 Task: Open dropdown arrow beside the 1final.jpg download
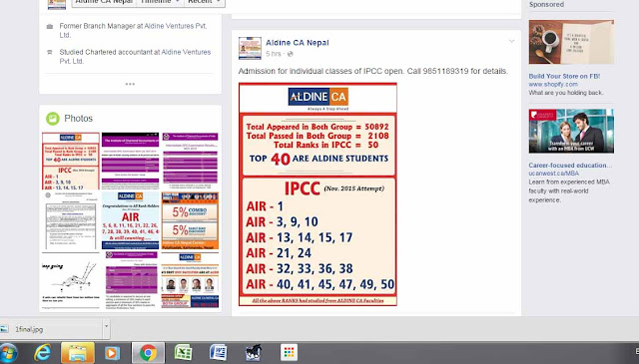point(106,327)
